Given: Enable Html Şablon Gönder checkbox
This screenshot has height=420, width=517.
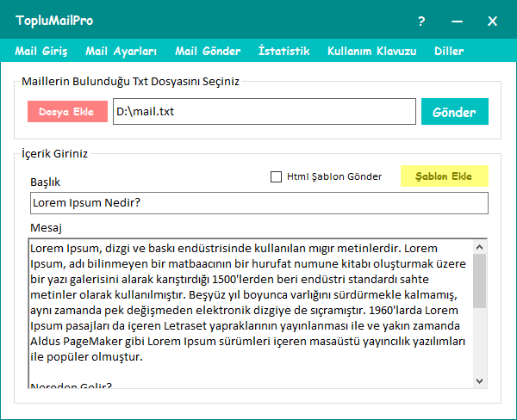Looking at the screenshot, I should coord(276,176).
